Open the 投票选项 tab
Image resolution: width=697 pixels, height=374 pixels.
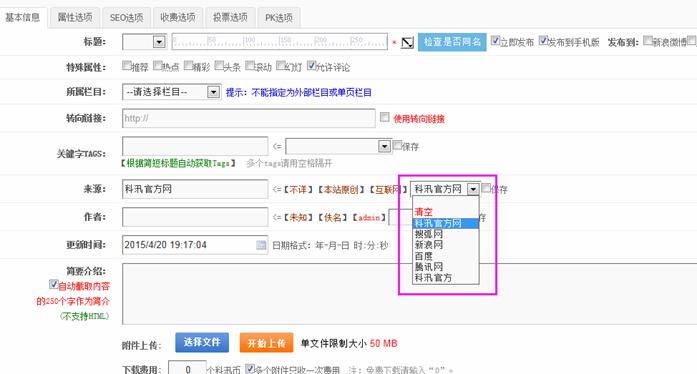(230, 17)
